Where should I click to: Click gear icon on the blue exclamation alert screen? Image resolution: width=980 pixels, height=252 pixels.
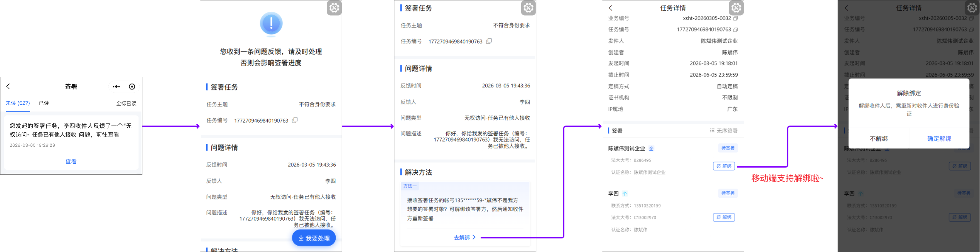point(334,8)
